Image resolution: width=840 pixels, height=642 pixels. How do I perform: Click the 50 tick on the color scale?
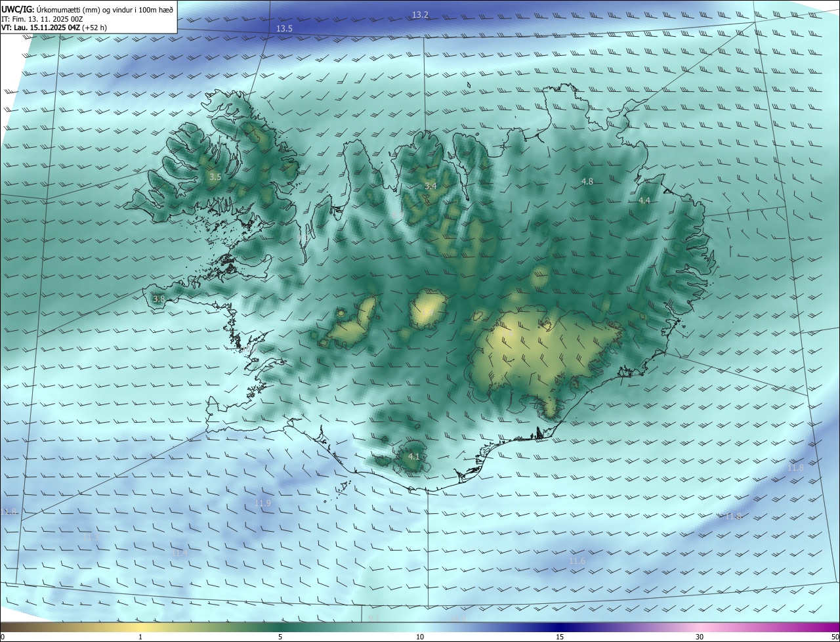pos(835,637)
